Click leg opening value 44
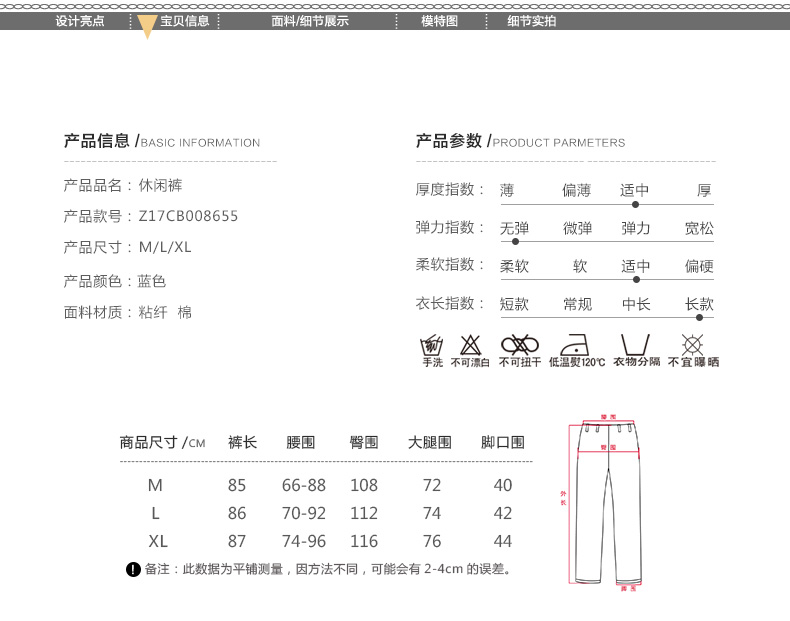 503,541
